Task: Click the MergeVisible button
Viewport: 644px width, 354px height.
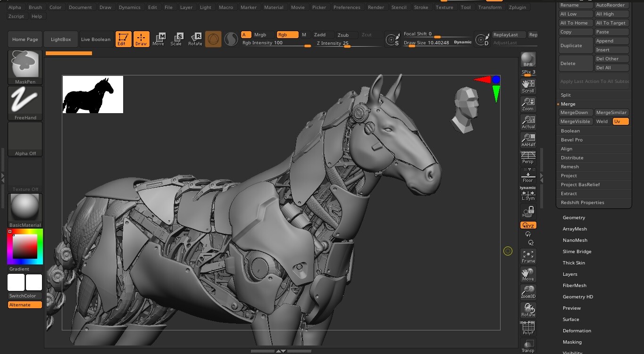Action: 576,121
